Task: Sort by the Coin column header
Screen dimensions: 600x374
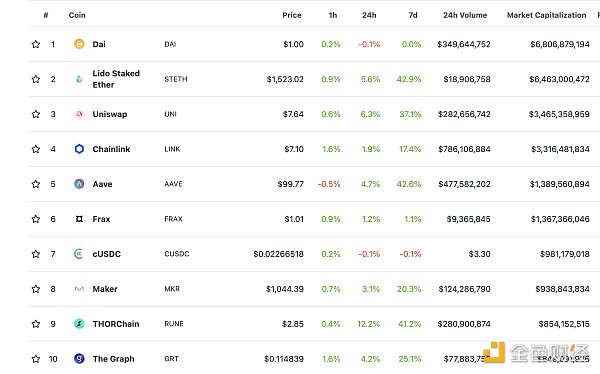Action: 77,15
